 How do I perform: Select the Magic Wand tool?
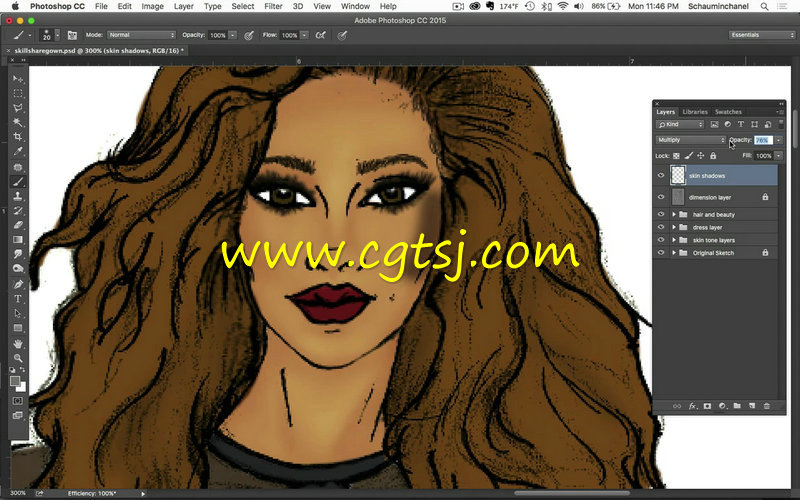tap(18, 122)
